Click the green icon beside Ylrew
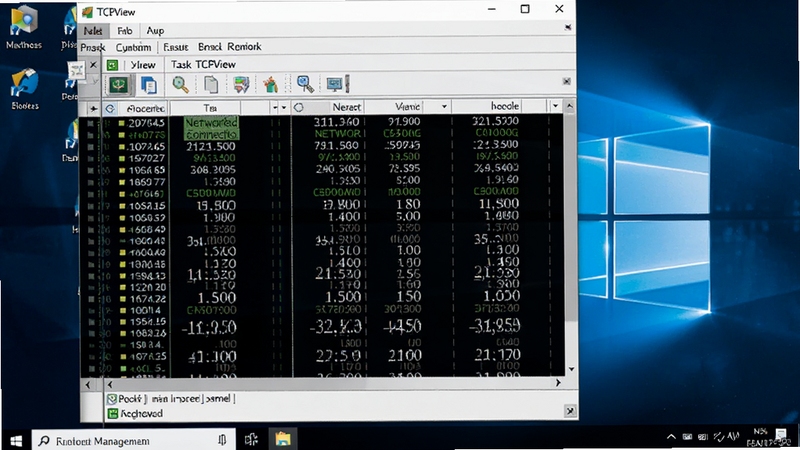The width and height of the screenshot is (800, 450). (112, 65)
